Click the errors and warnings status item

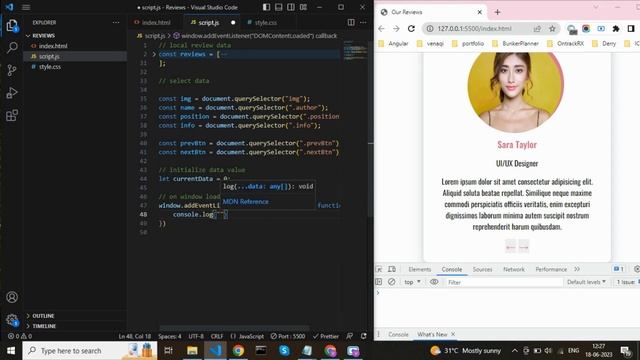tap(20, 336)
